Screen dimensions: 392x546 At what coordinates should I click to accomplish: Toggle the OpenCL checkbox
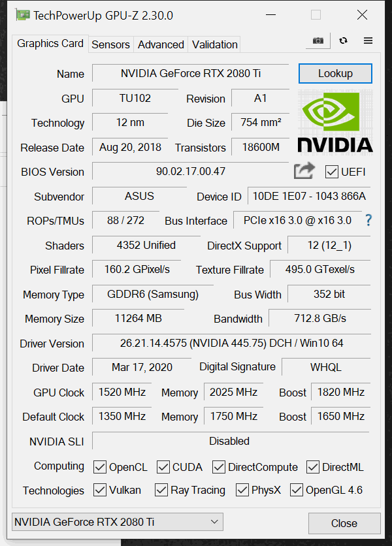tap(100, 467)
